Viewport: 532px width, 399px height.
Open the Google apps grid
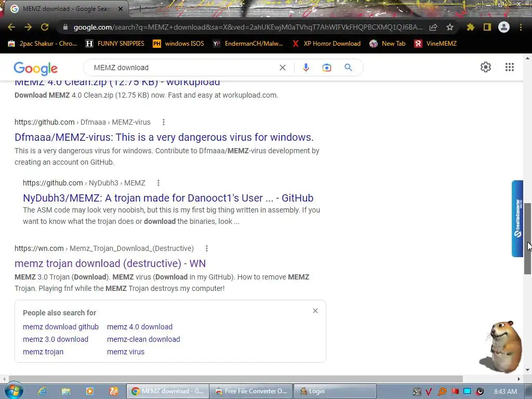pyautogui.click(x=509, y=67)
